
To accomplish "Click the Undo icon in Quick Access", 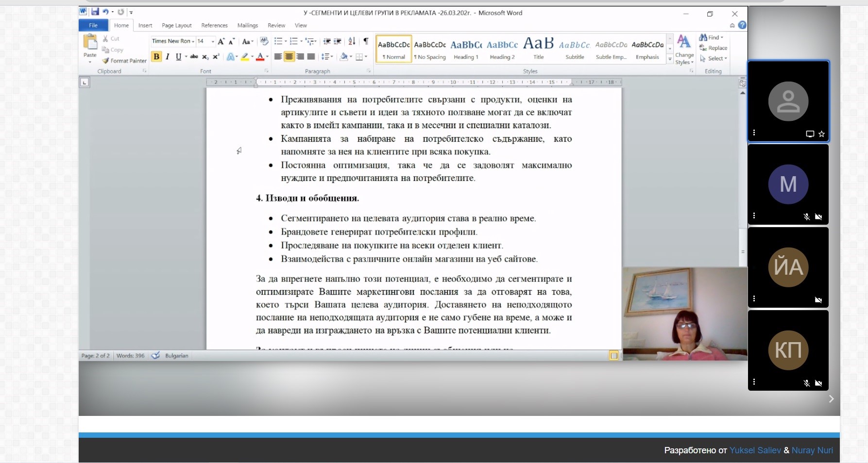I will click(x=105, y=12).
